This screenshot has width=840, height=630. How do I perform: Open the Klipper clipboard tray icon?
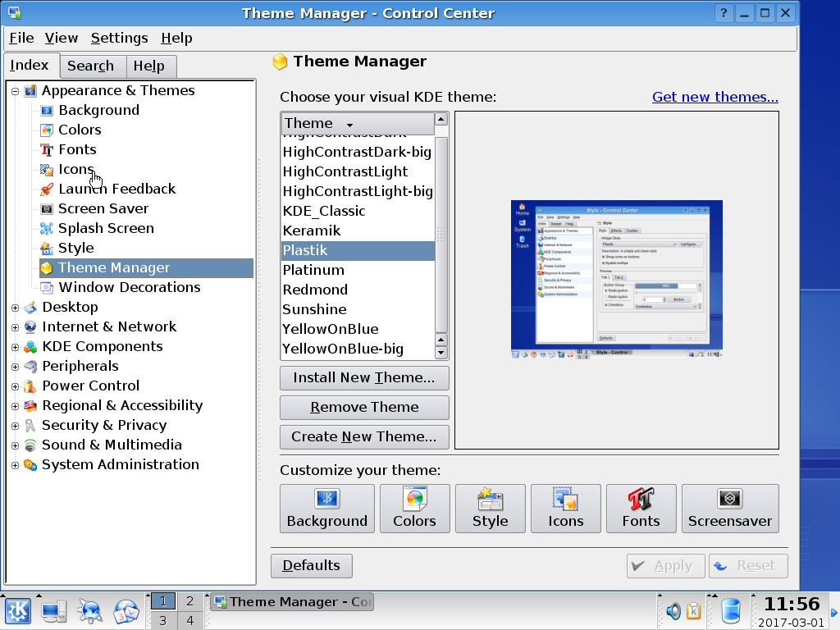[x=694, y=610]
